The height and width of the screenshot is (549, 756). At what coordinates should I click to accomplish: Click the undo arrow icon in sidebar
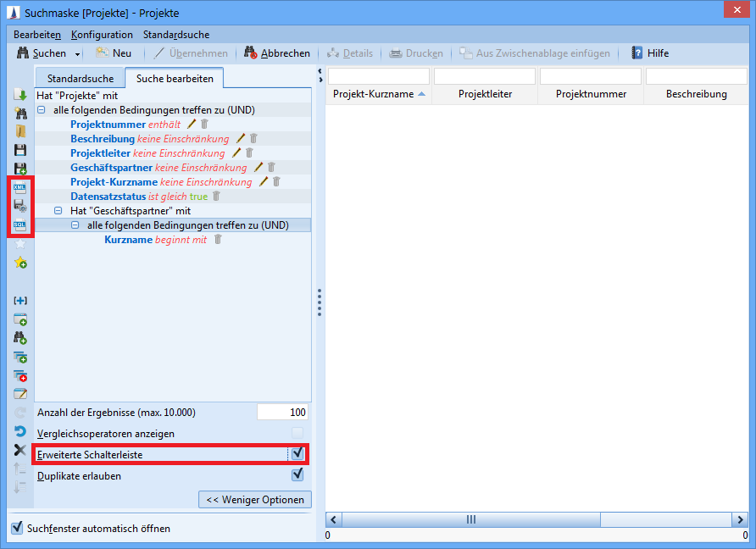click(20, 431)
